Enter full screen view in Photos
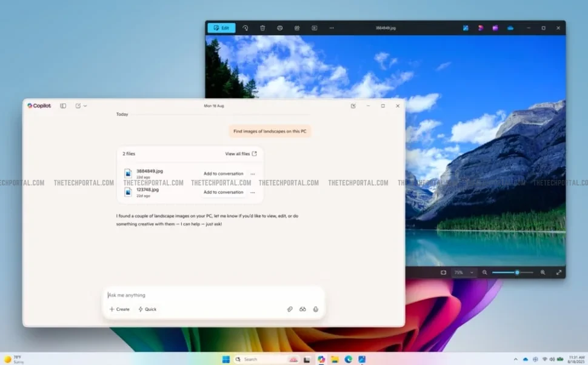588x365 pixels. [x=559, y=272]
